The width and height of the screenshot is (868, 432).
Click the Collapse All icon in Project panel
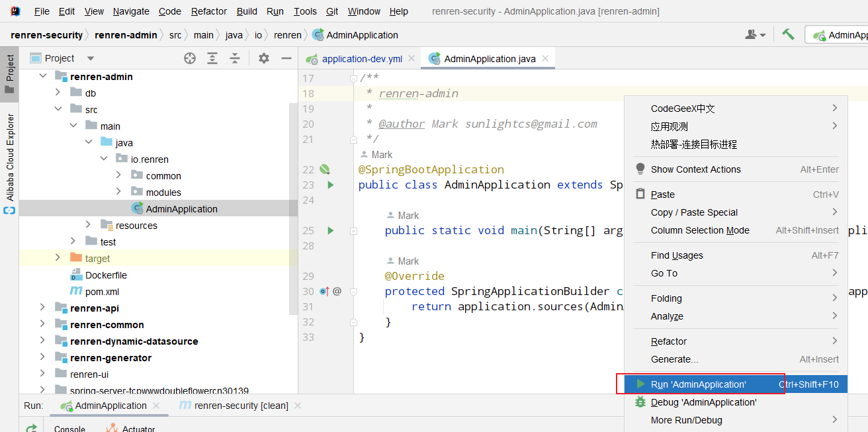235,58
